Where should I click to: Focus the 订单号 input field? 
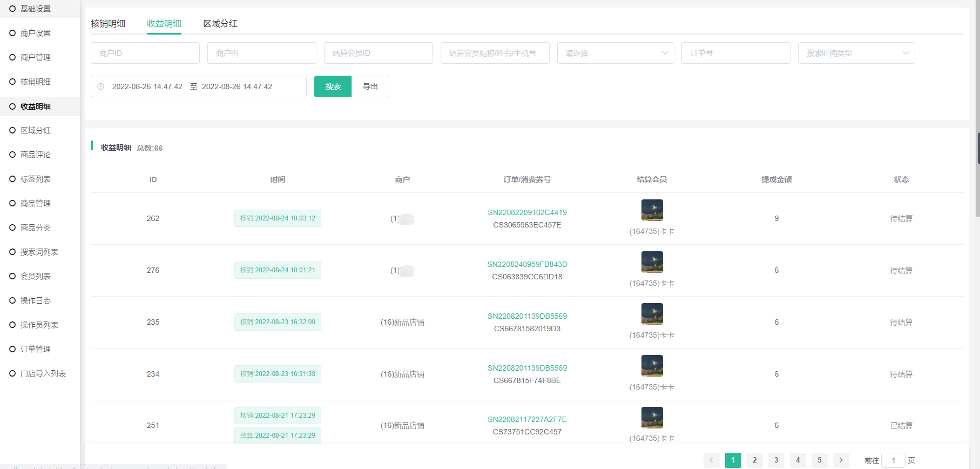tap(735, 53)
